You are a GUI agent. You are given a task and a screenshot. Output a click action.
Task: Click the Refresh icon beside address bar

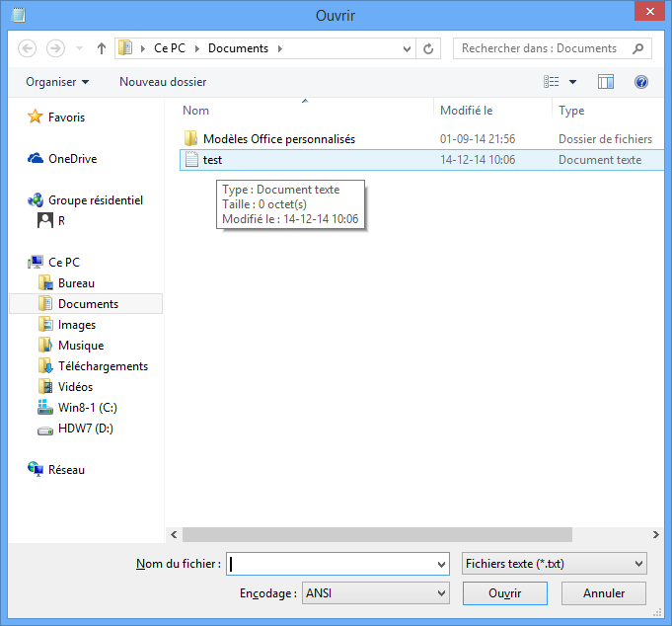[x=428, y=48]
